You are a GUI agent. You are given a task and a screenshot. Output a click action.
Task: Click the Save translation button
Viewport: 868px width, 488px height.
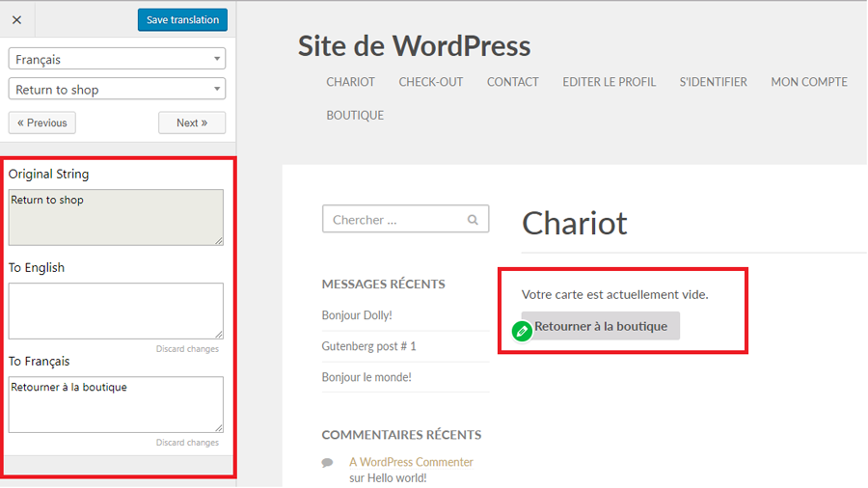182,20
